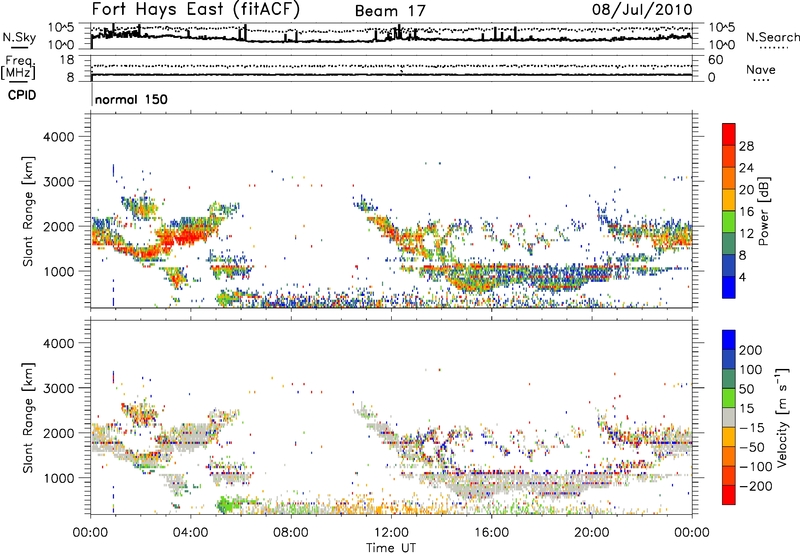Screen dimensions: 800x554
Task: Click the '4' power colorbar tick label
Action: pos(743,277)
